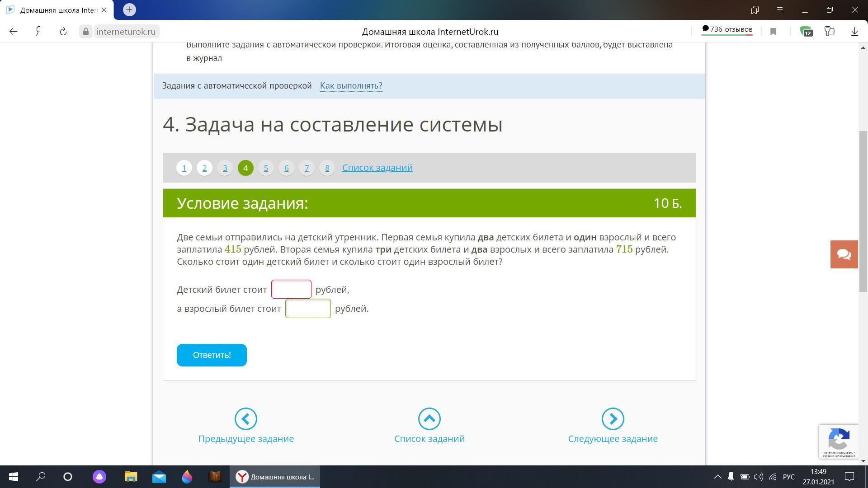868x488 pixels.
Task: Go to task number 5
Action: 266,168
